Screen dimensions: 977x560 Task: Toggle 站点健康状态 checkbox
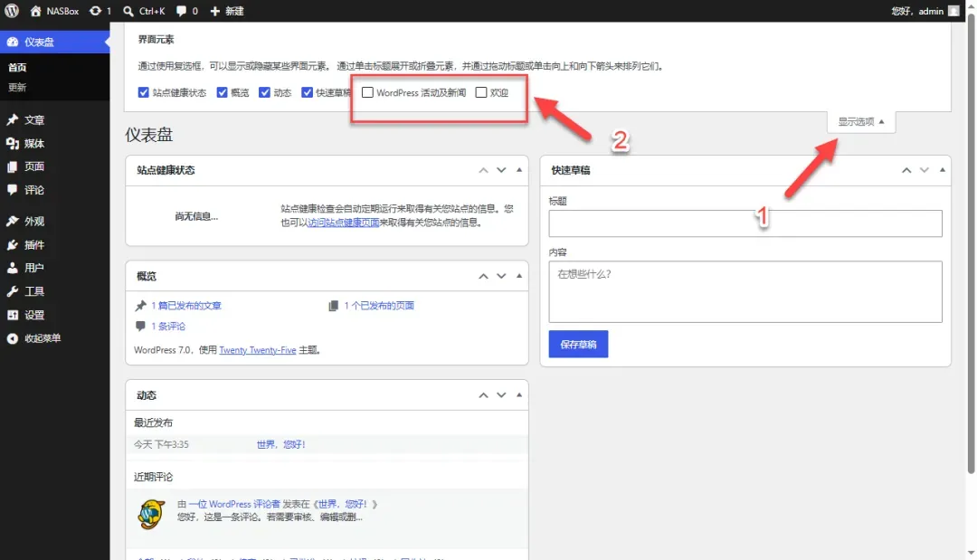pyautogui.click(x=143, y=92)
